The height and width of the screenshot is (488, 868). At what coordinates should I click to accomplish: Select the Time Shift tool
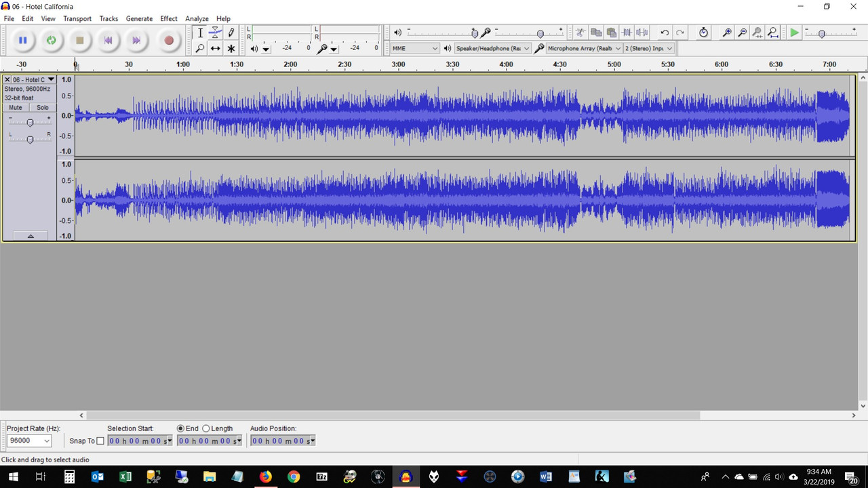[x=216, y=48]
